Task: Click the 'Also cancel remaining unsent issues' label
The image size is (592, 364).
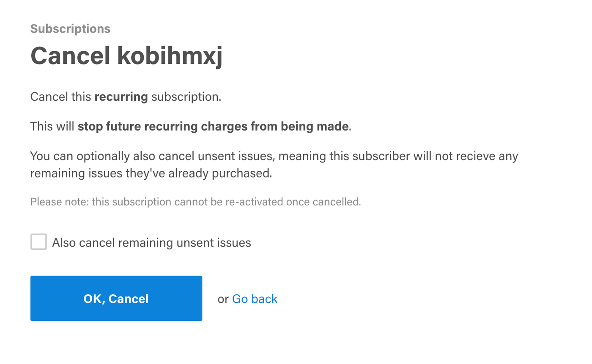Action: pyautogui.click(x=151, y=243)
